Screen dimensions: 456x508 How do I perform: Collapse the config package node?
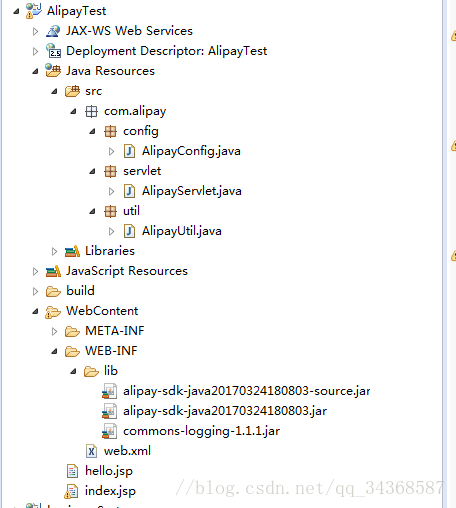(x=92, y=132)
